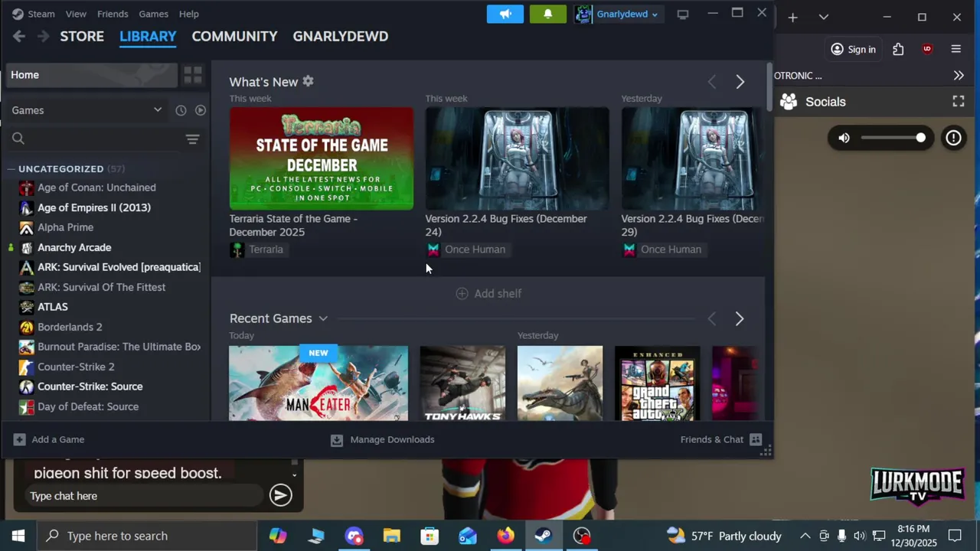Switch to the COMMUNITY tab
Image resolution: width=980 pixels, height=551 pixels.
[x=234, y=36]
